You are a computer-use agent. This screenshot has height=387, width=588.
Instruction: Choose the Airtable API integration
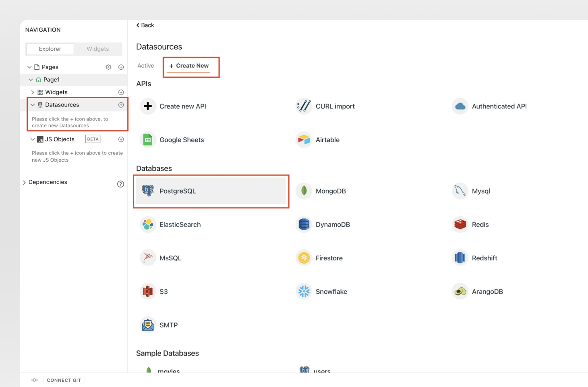pos(327,139)
